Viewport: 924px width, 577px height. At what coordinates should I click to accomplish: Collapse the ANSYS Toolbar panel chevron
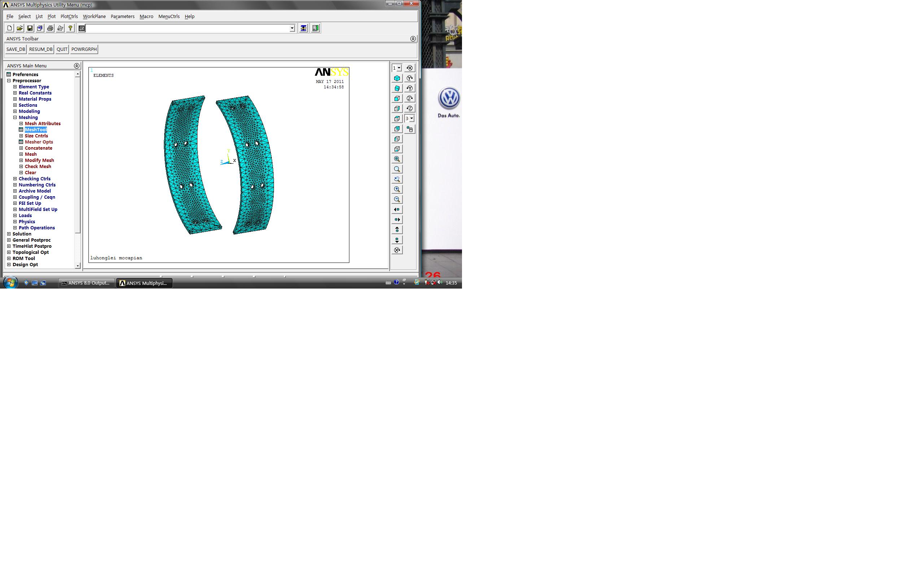tap(413, 39)
